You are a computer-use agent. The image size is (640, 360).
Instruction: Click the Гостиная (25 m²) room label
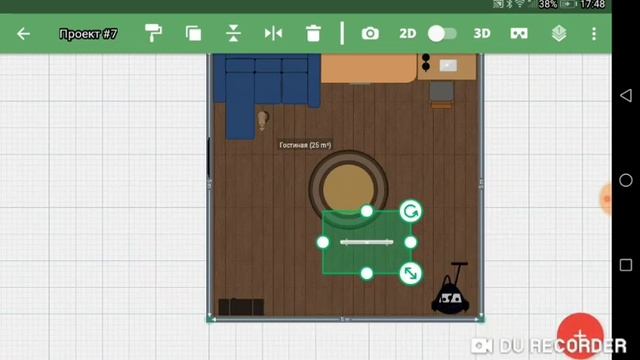(x=305, y=145)
